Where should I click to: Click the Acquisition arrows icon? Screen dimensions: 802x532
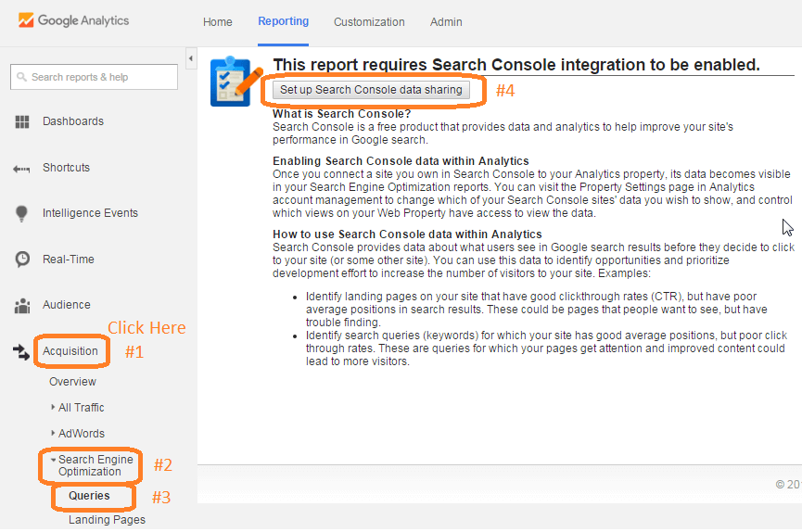21,351
